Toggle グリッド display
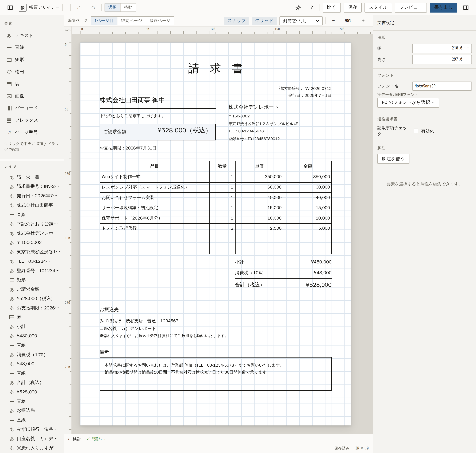This screenshot has width=476, height=453. [x=264, y=21]
